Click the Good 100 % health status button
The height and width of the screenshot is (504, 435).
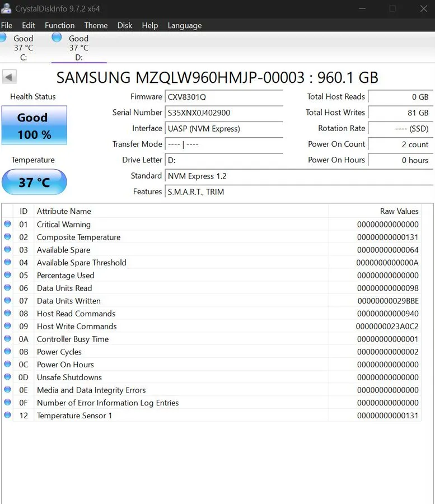(34, 125)
